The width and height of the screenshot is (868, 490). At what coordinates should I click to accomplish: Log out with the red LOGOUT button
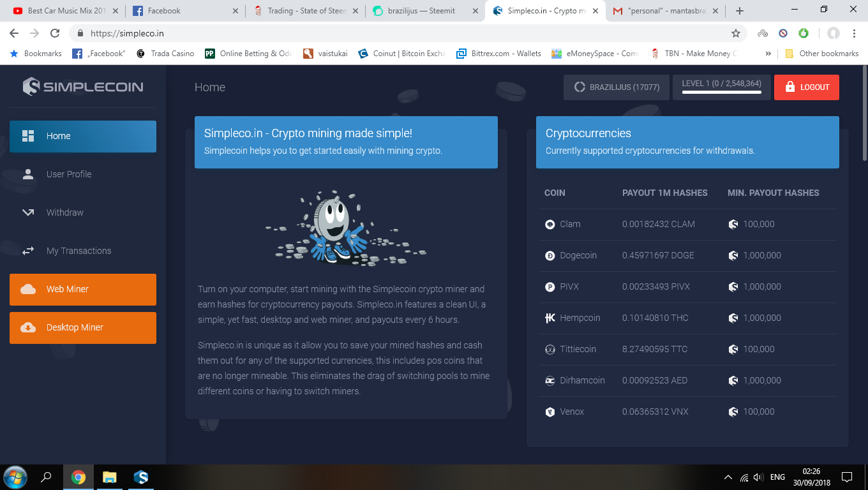pos(807,87)
